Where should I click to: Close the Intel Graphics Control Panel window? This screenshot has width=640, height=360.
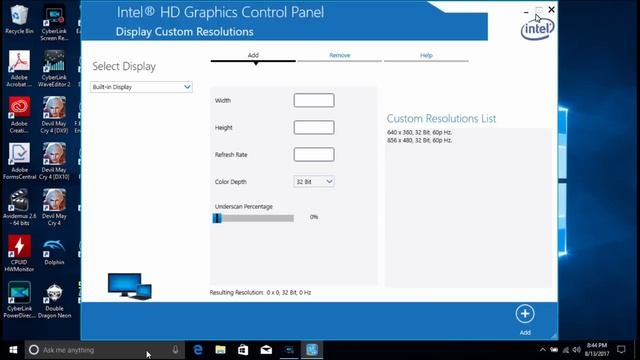coord(551,9)
